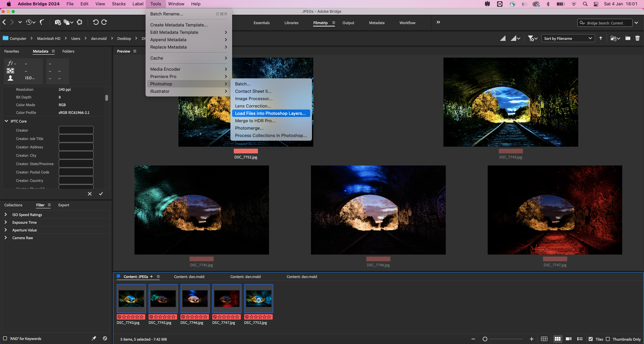Click the Get Photos from Camera icon
This screenshot has width=644, height=344.
58,22
